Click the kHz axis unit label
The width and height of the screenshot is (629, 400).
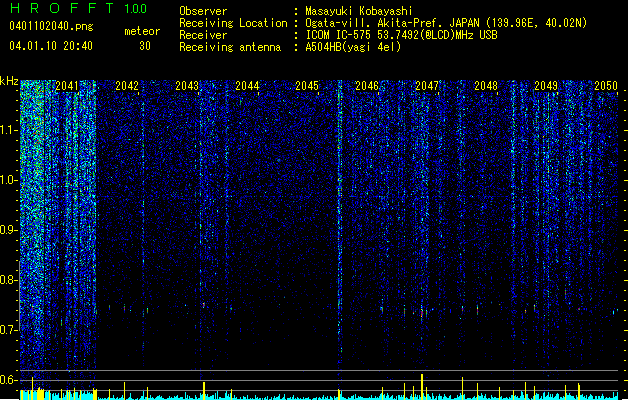[9, 81]
